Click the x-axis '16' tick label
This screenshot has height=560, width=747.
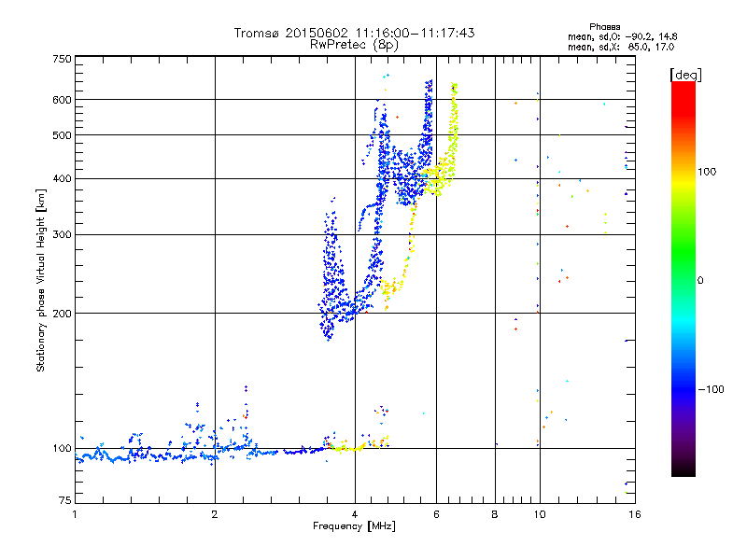pos(635,514)
